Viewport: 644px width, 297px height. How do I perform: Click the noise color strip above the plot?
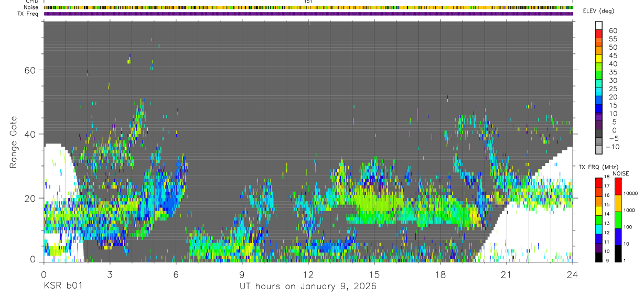tap(308, 7)
